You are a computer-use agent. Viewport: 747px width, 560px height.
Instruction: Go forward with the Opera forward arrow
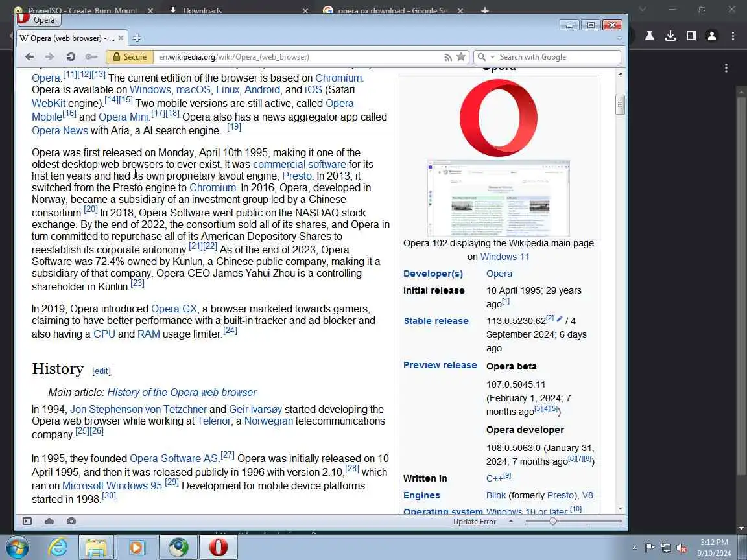[49, 56]
